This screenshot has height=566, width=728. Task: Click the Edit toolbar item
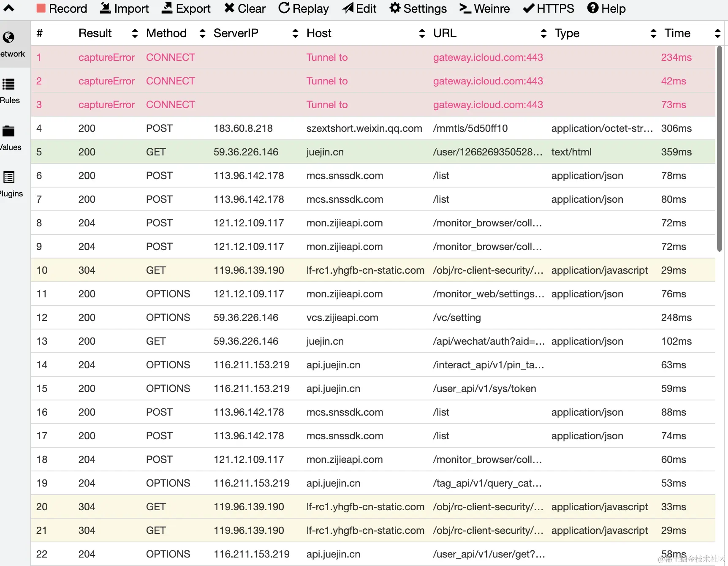[359, 8]
